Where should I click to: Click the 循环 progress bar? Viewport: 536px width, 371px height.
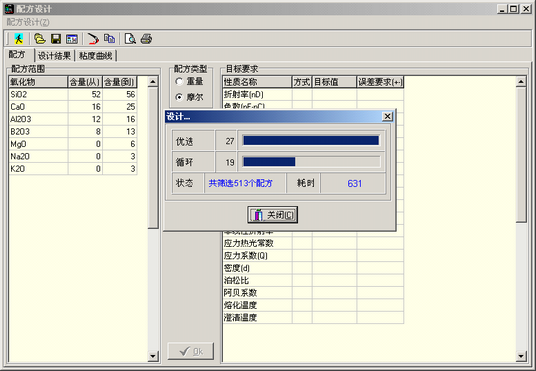coord(311,162)
